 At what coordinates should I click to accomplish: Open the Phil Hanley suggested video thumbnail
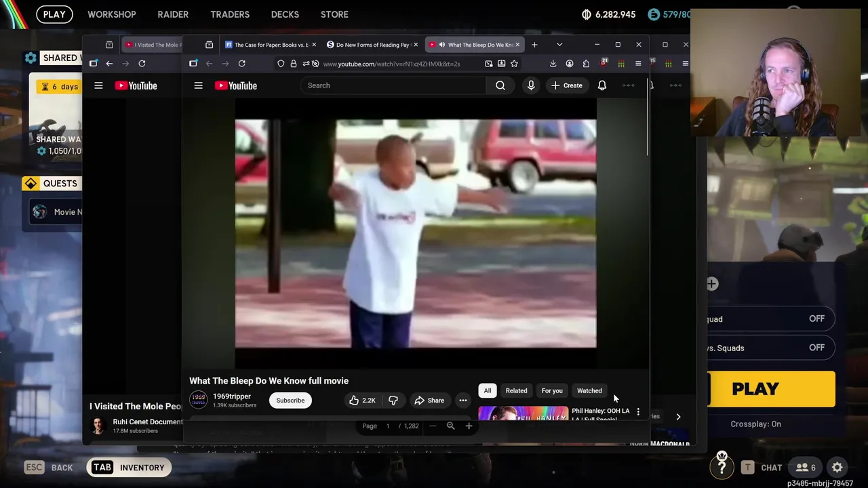tap(523, 413)
